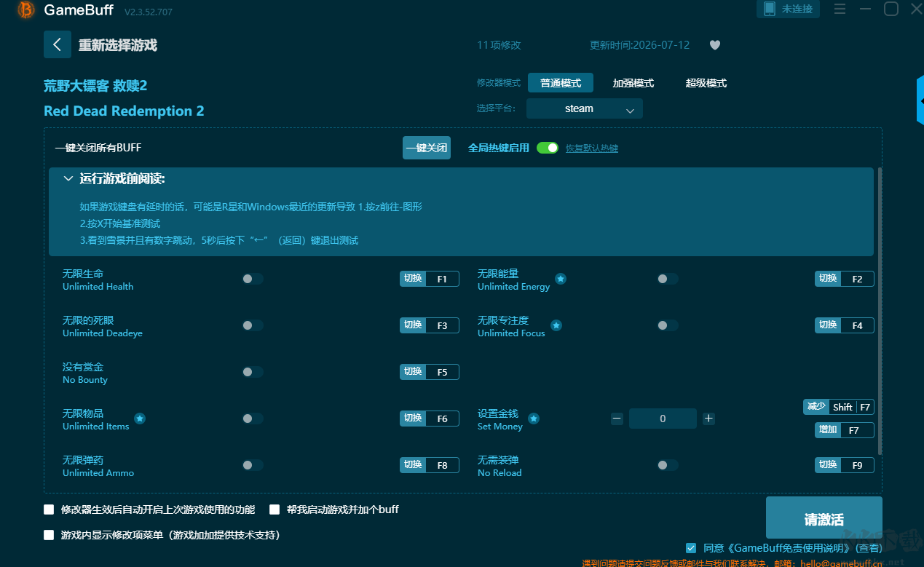Open the hamburger menu icon in title bar

(840, 9)
